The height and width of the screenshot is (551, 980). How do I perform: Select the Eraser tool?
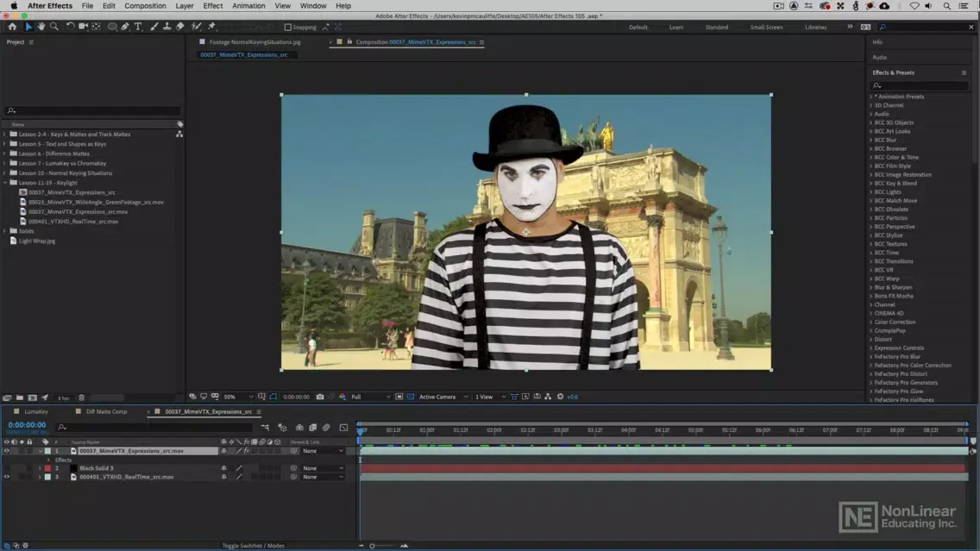click(x=180, y=27)
